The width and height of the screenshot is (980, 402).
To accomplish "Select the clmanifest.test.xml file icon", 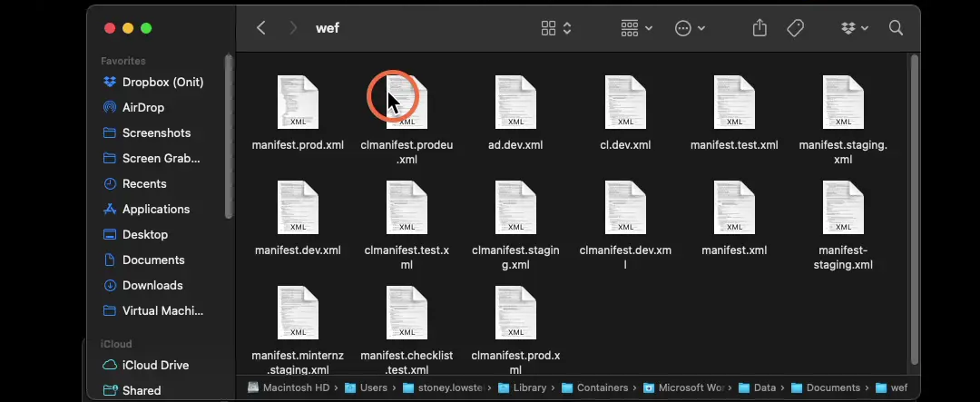I will tap(407, 208).
